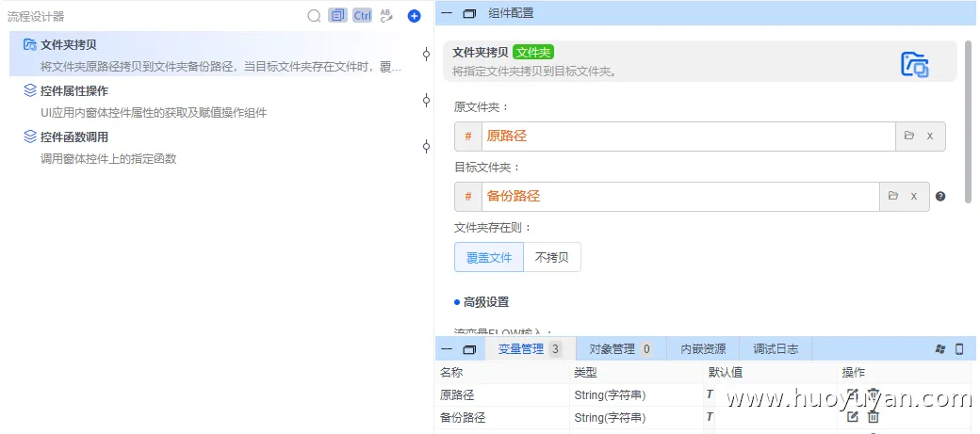
Task: Click the 备份路径 variable name cell
Action: 463,417
